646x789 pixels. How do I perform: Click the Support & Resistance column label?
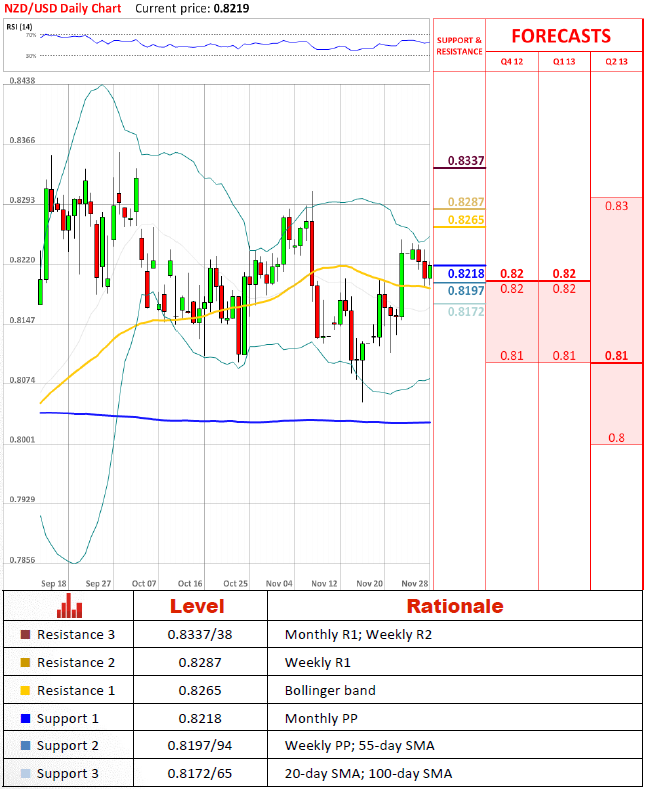459,46
